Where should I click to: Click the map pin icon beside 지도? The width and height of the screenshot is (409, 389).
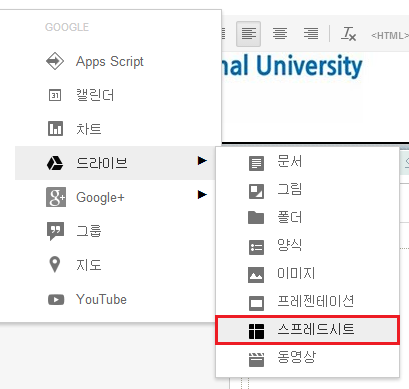[x=55, y=265]
